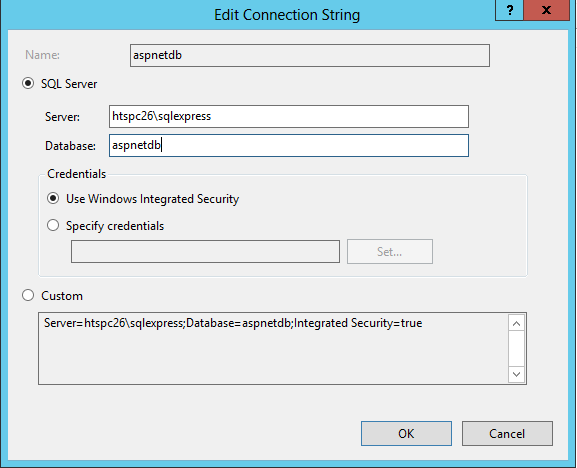
Task: Click the custom connection string text area
Action: [x=273, y=348]
